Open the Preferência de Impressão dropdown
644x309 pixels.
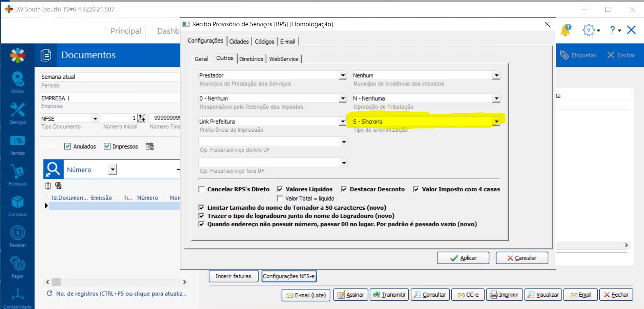click(x=343, y=121)
